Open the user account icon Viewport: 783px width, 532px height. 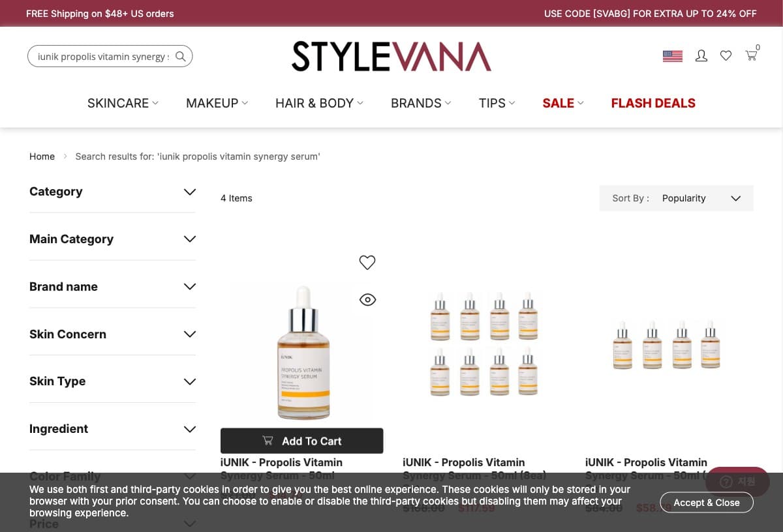coord(701,56)
